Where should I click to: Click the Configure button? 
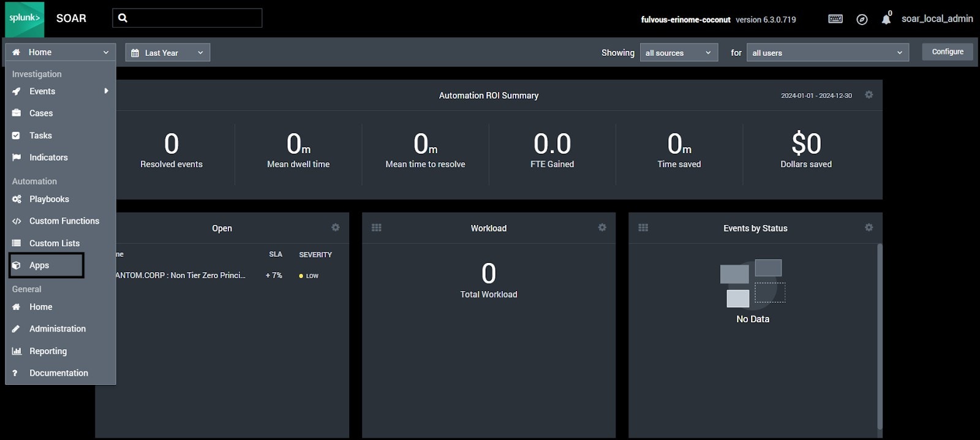tap(948, 52)
